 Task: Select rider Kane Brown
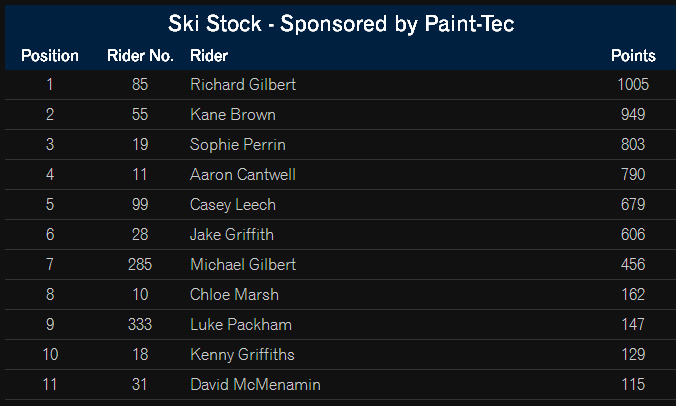click(x=233, y=115)
